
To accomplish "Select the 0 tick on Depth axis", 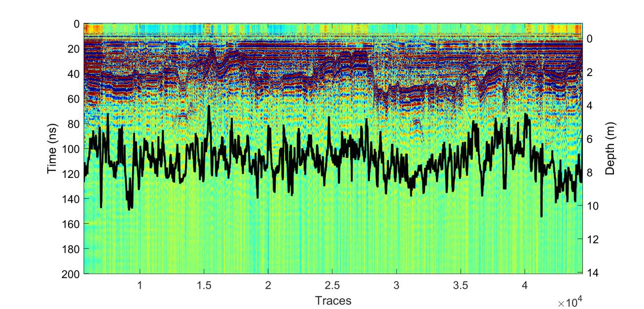I will click(x=590, y=39).
